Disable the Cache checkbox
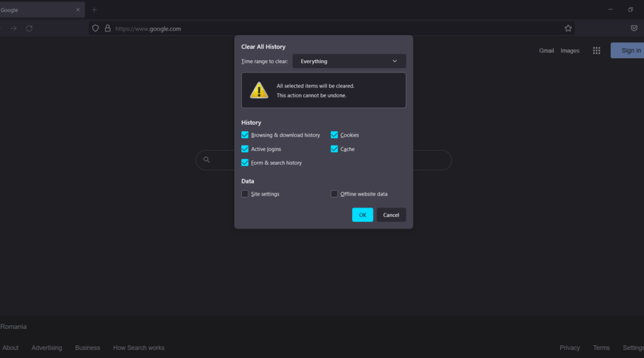This screenshot has height=358, width=644. point(334,149)
